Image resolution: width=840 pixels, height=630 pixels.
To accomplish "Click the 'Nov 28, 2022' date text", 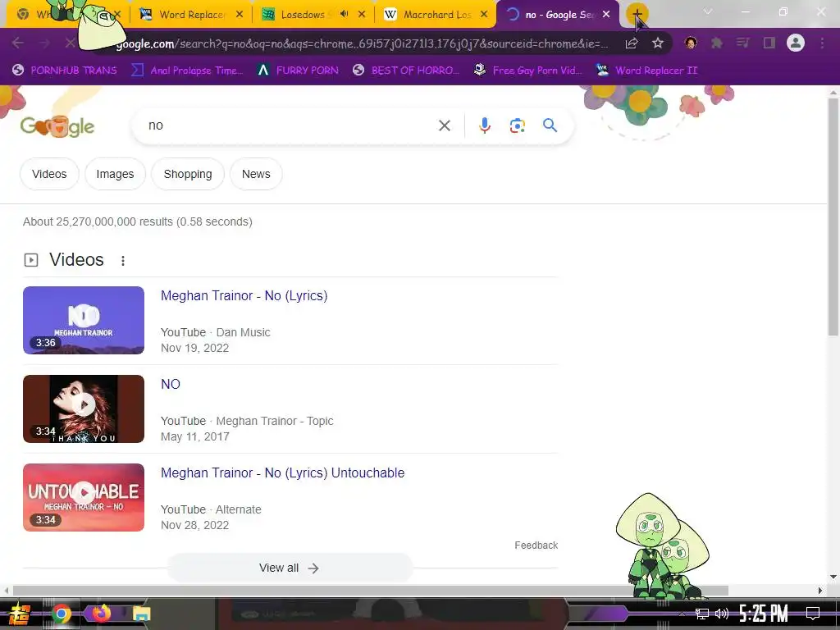I will point(195,525).
